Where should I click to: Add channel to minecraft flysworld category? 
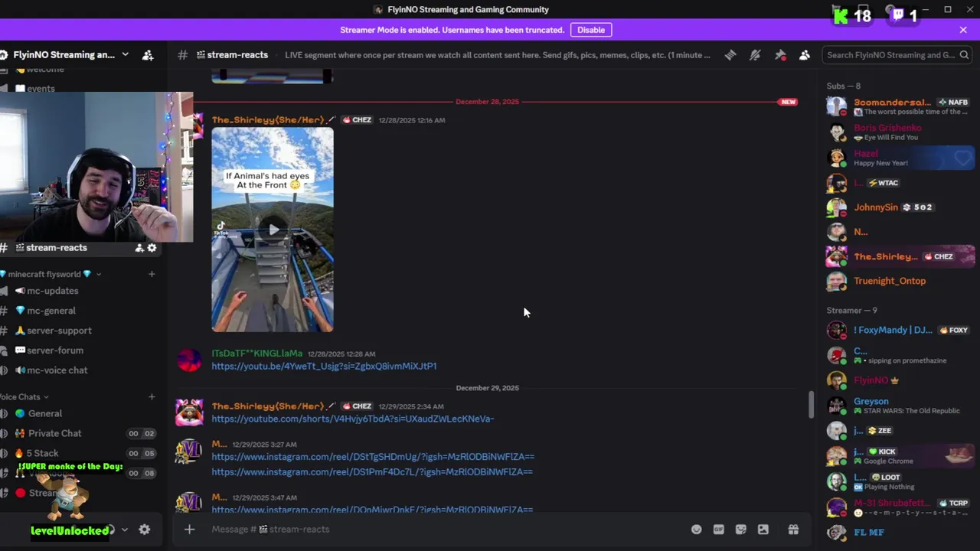[152, 274]
